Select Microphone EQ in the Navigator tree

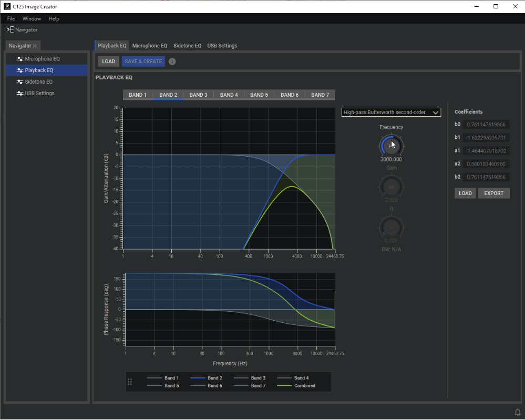point(42,59)
